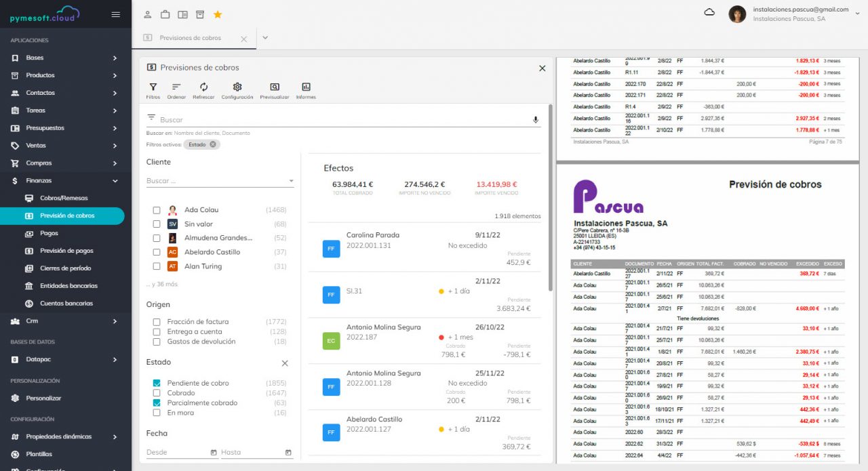Check the Fracción de factura origin filter
This screenshot has height=471, width=868.
click(158, 321)
